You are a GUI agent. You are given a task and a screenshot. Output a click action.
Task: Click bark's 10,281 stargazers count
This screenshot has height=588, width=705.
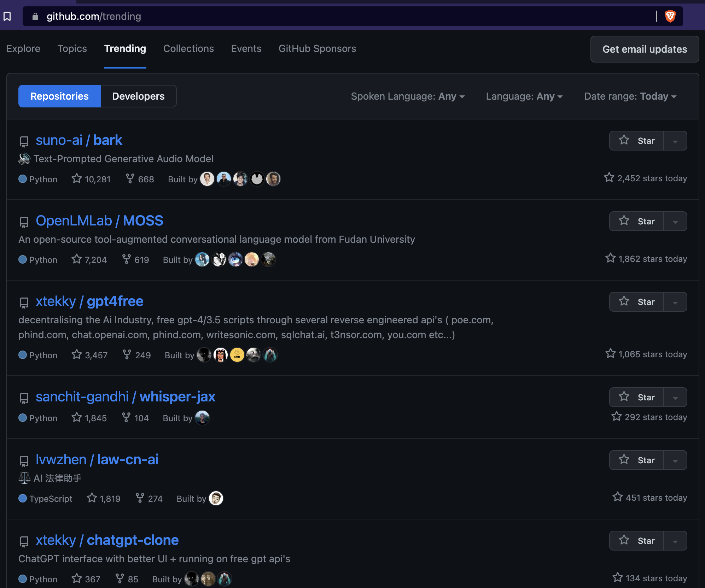coord(91,179)
